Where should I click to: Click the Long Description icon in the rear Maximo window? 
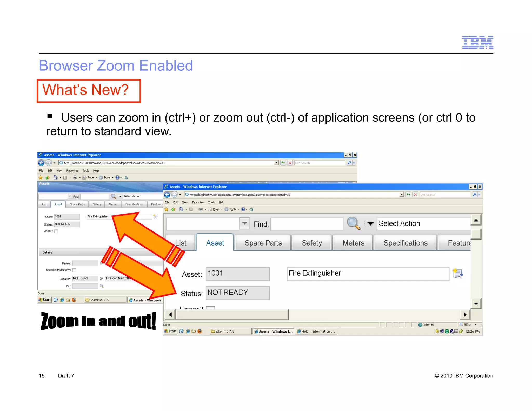(x=156, y=216)
